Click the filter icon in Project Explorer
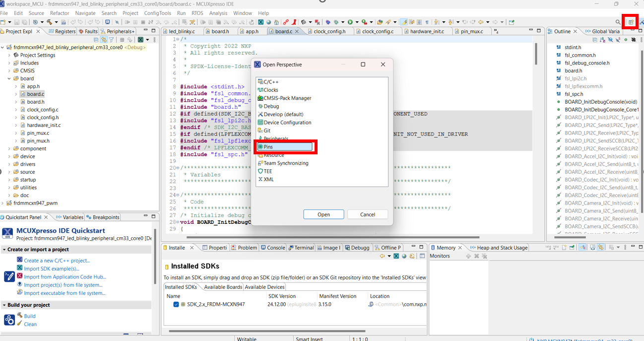Viewport: 644px width, 341px height. 111,40
